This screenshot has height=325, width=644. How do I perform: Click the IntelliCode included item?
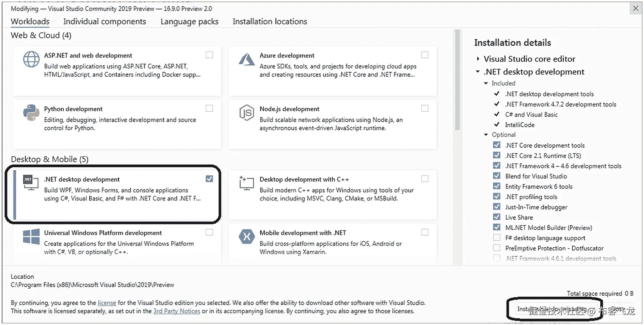coord(520,125)
